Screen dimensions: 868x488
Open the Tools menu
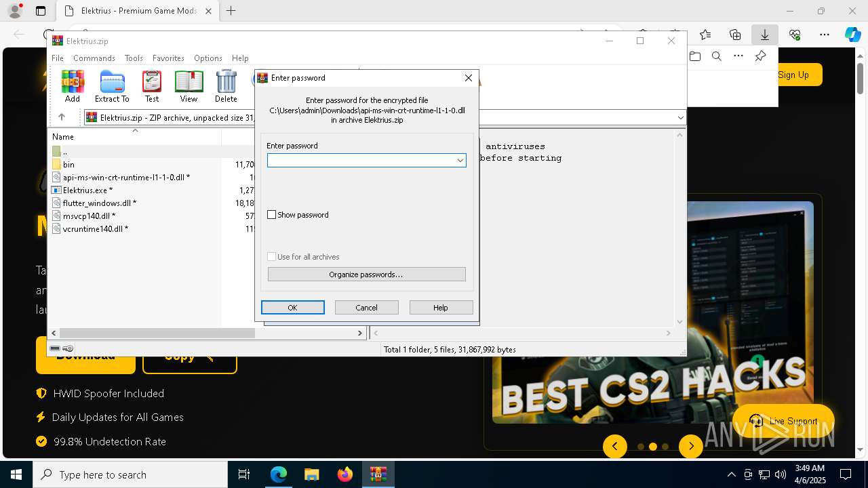coord(134,58)
